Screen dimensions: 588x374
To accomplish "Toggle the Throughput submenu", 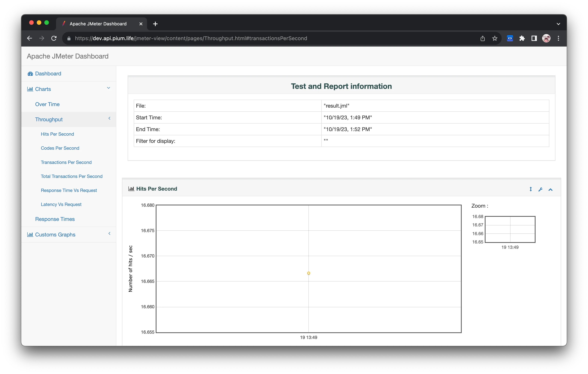I will 49,119.
